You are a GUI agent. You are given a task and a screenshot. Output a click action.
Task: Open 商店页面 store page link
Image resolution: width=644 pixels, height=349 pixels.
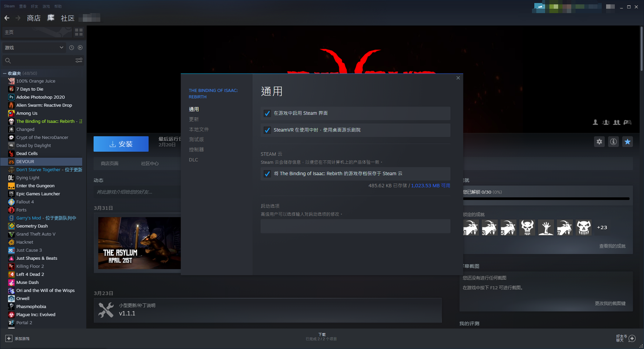(110, 163)
